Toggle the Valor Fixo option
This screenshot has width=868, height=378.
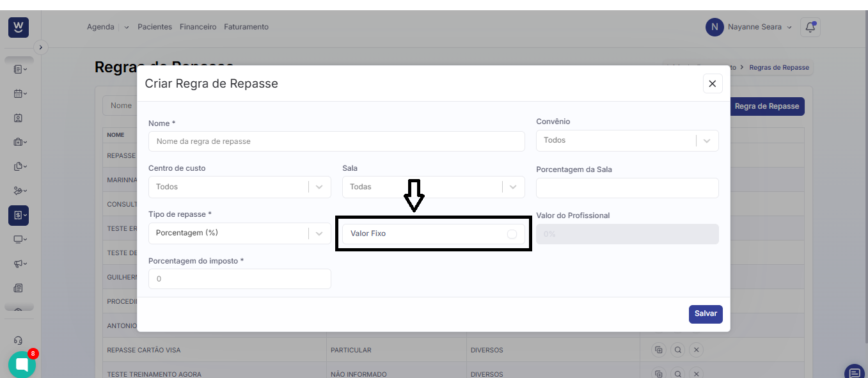click(512, 234)
